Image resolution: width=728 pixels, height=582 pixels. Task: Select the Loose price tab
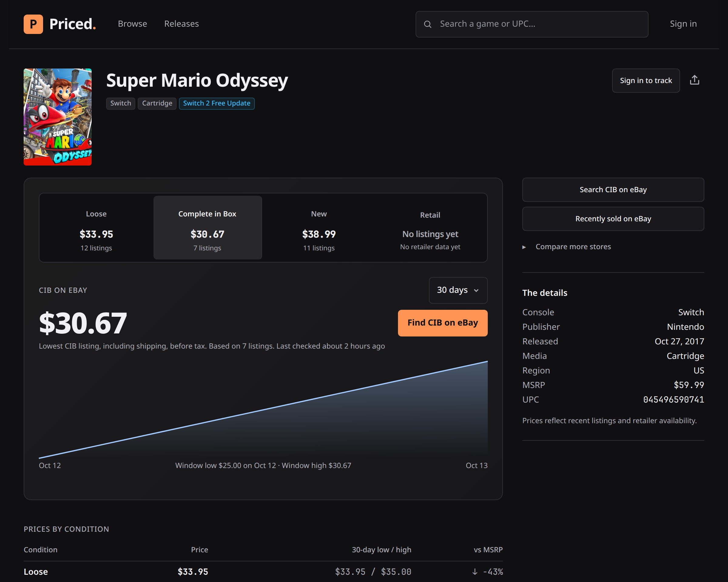96,228
